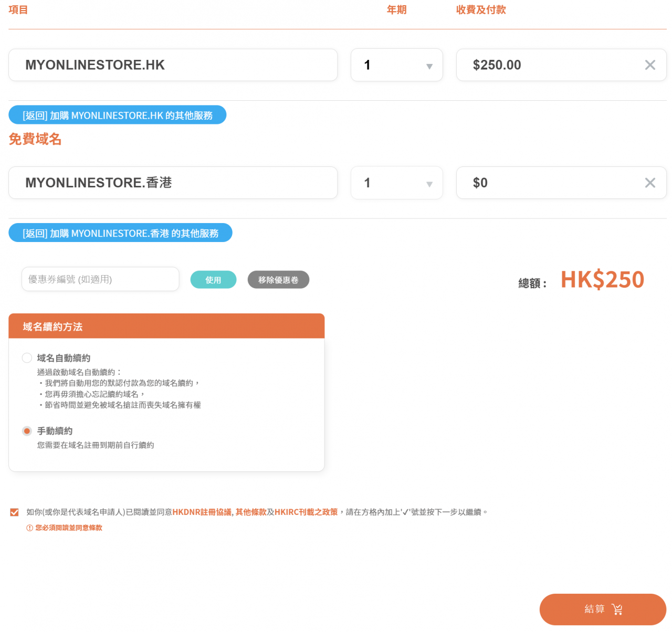Image resolution: width=672 pixels, height=632 pixels.
Task: Click the shopping cart icon in 結算 button
Action: pos(617,609)
